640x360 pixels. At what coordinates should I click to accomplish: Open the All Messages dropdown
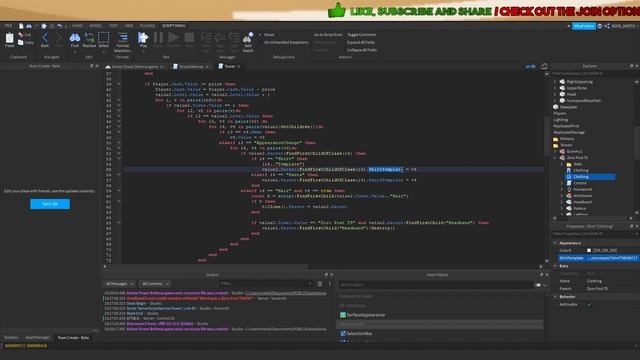coord(119,284)
